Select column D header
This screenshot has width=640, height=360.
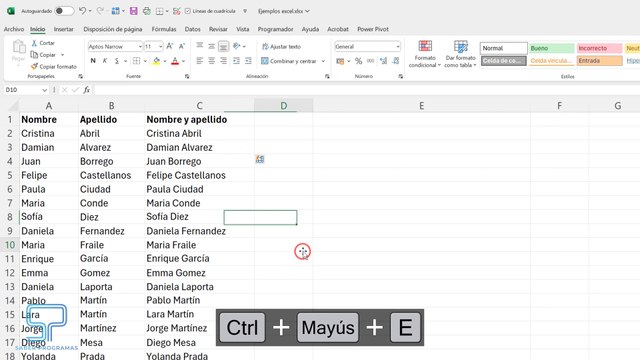[284, 106]
